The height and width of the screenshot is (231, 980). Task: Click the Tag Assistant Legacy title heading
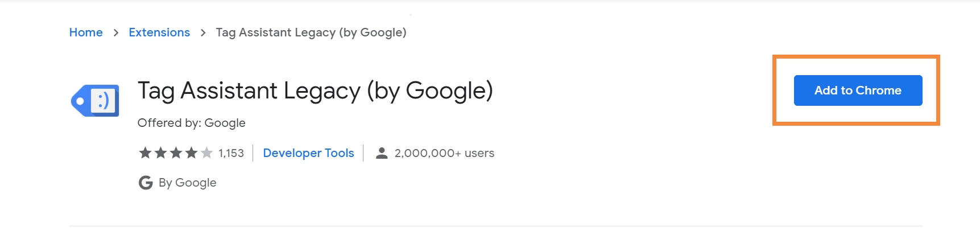[315, 91]
